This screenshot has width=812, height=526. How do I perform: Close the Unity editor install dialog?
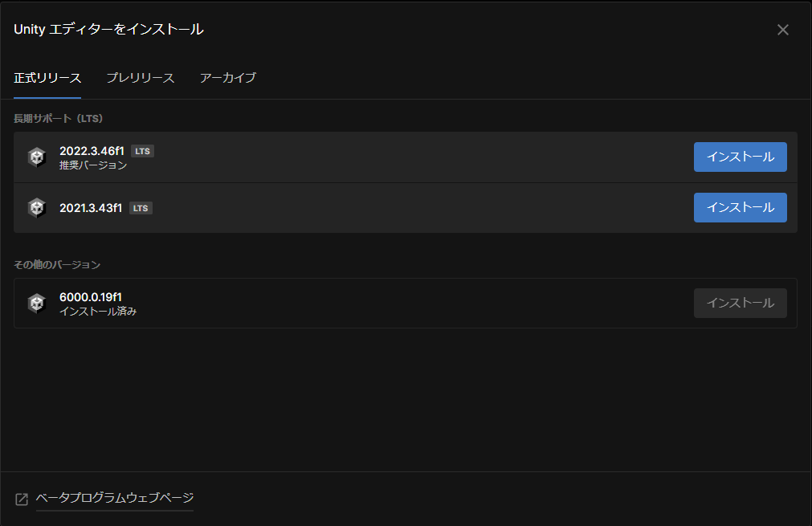[783, 30]
